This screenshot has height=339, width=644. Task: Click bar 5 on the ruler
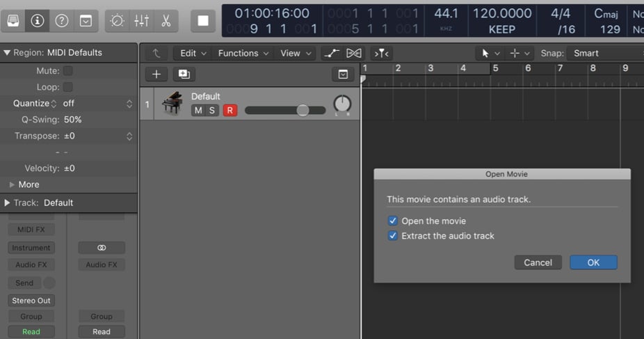496,68
